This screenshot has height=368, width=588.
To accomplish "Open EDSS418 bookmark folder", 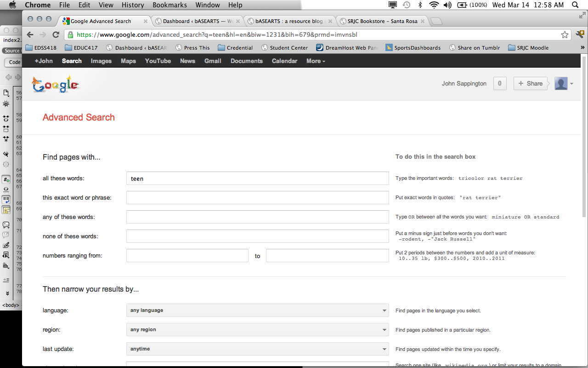I will (41, 47).
